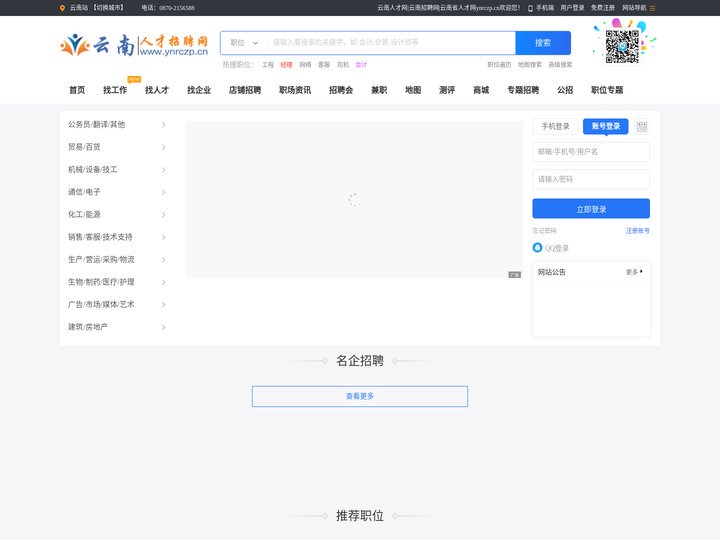The image size is (720, 540).
Task: Click hot keyword 经理
Action: (287, 65)
